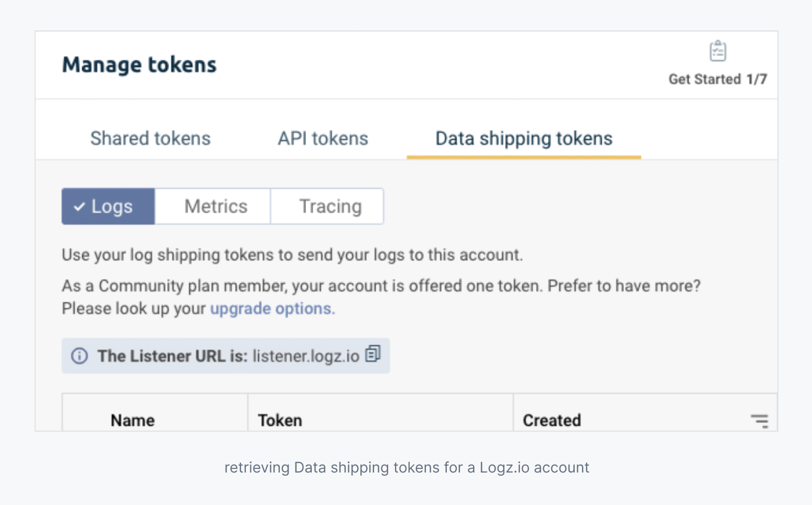Open the table column options icon

759,421
